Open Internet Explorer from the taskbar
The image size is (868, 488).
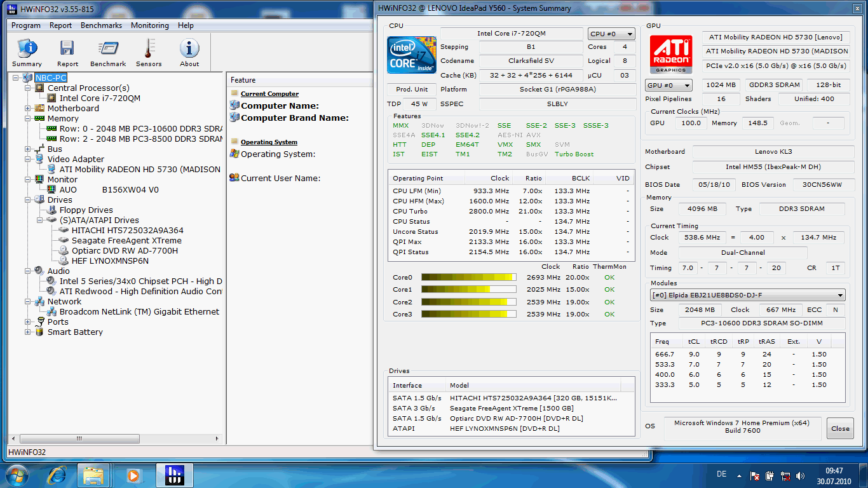[x=57, y=475]
